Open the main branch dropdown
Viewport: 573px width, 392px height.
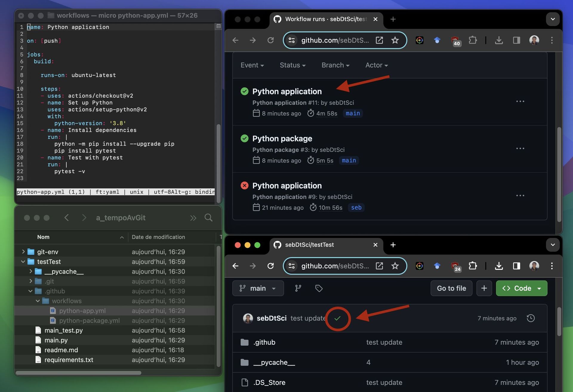click(258, 288)
